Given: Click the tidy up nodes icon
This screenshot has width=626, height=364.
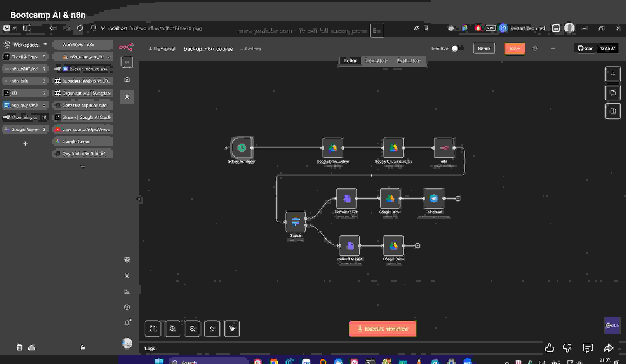Looking at the screenshot, I should [x=232, y=329].
